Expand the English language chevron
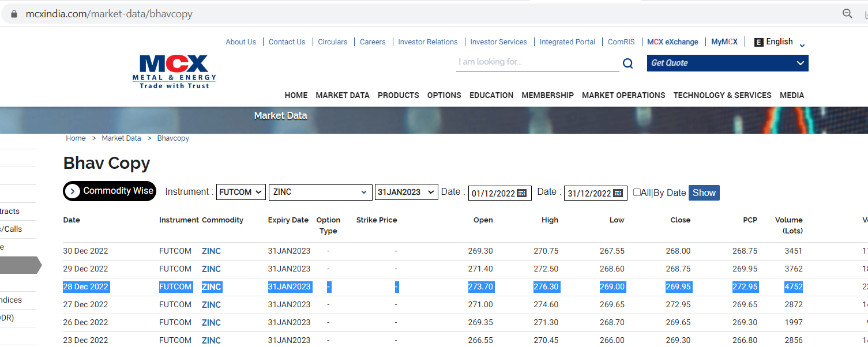The image size is (868, 347). [x=802, y=45]
